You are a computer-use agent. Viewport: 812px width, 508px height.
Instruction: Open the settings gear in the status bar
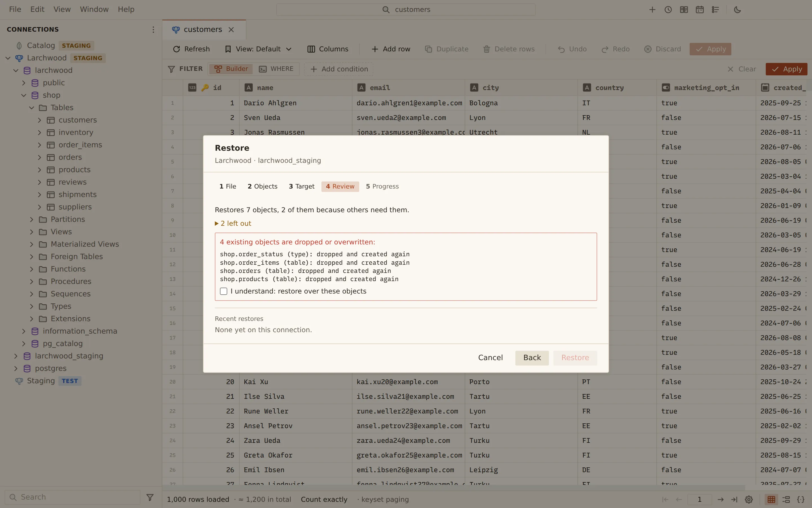pos(749,500)
